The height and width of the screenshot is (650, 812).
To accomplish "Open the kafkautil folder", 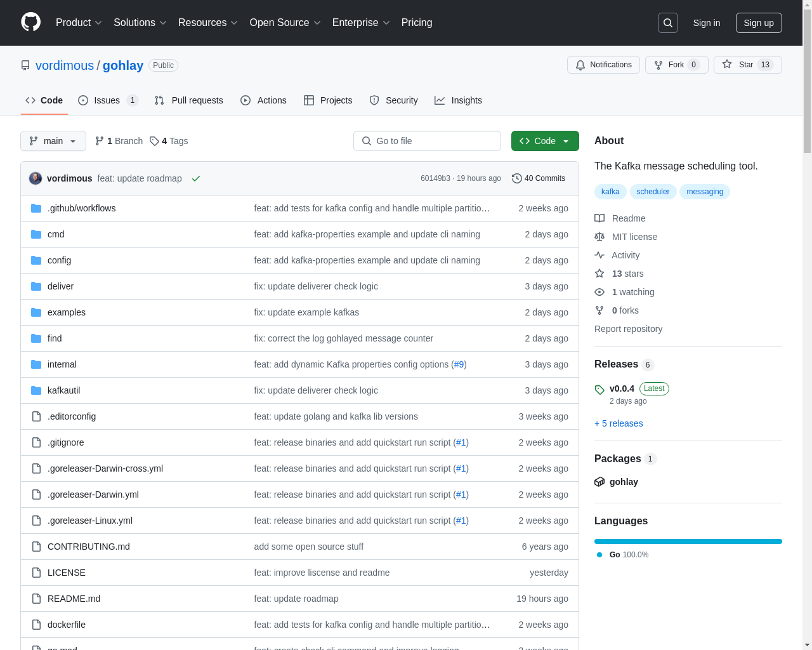I will tap(63, 390).
